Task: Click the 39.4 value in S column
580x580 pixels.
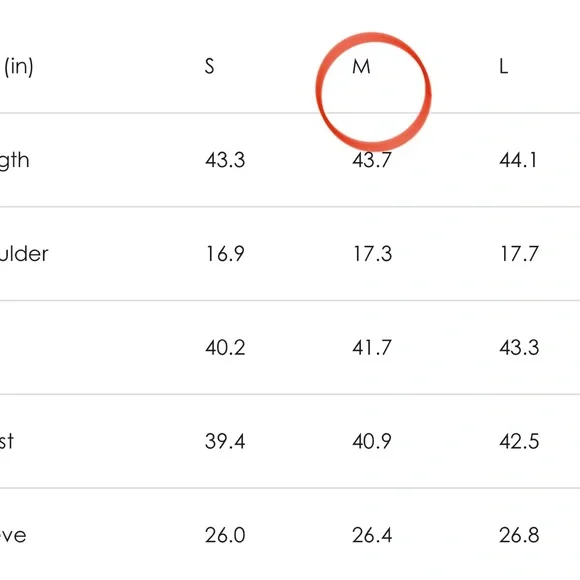Action: [225, 441]
